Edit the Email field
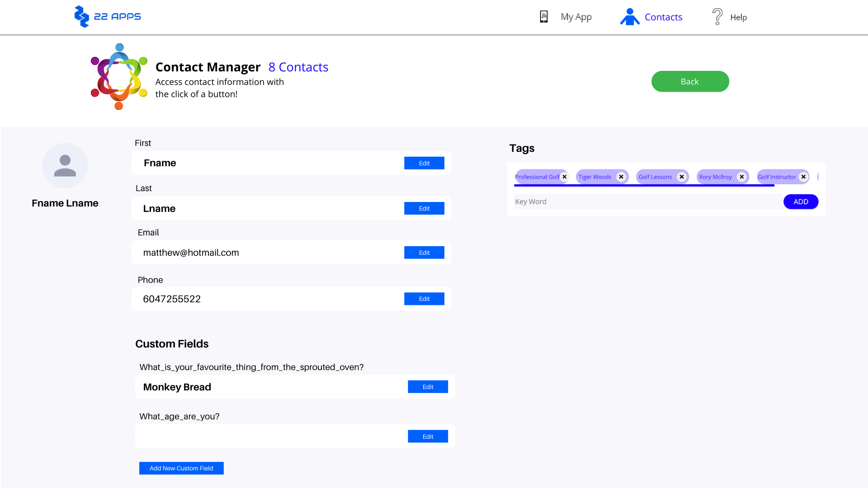 (x=424, y=253)
